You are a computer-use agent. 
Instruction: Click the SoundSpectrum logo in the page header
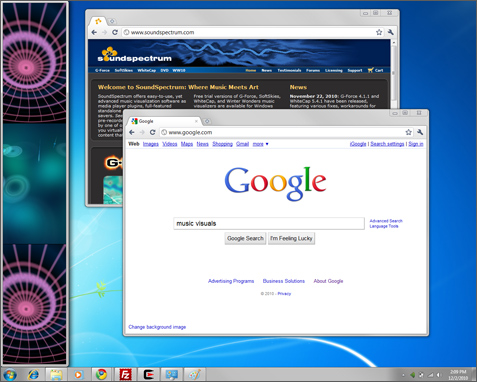click(x=135, y=55)
